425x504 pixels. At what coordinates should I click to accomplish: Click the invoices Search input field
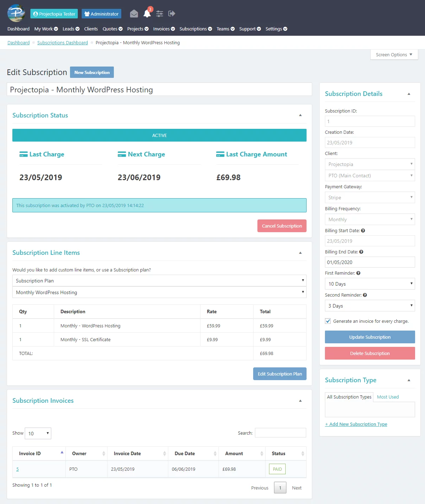pos(280,433)
